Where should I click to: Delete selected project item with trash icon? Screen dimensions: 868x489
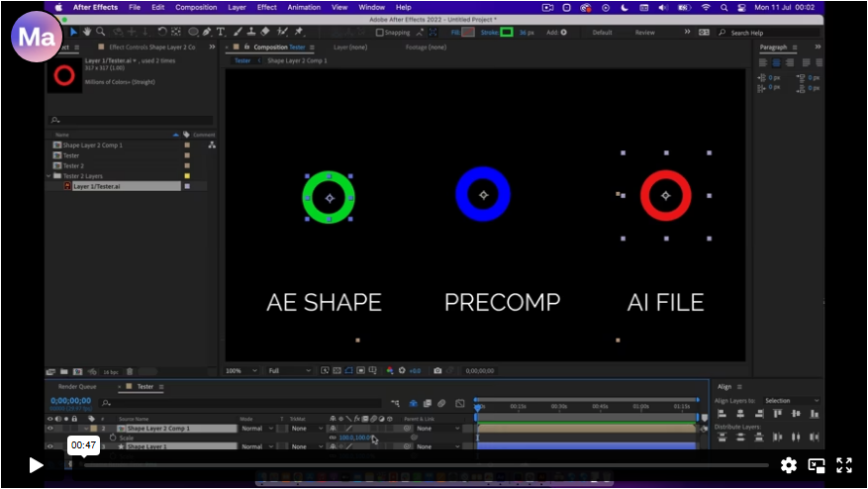130,371
